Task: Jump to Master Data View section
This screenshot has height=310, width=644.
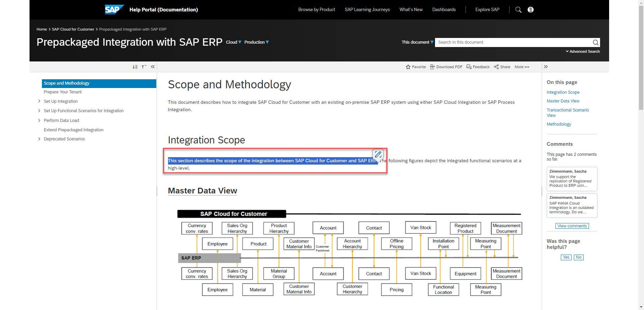Action: pos(563,101)
